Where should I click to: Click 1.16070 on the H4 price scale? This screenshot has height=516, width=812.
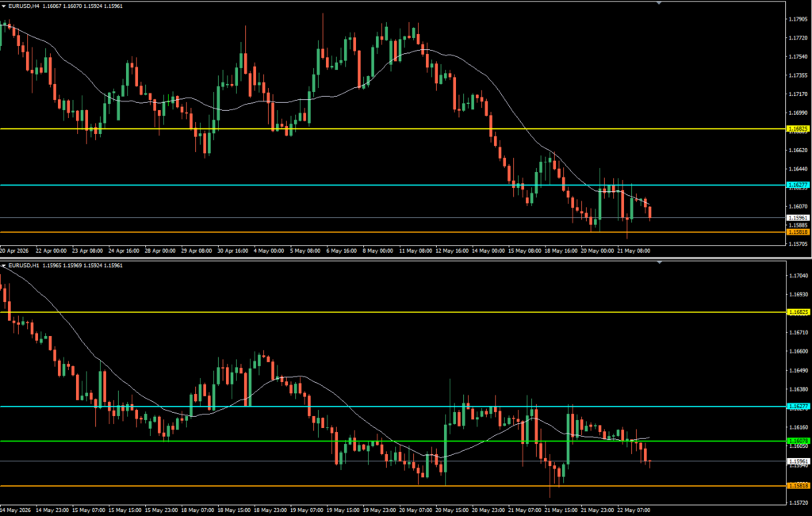tap(799, 206)
